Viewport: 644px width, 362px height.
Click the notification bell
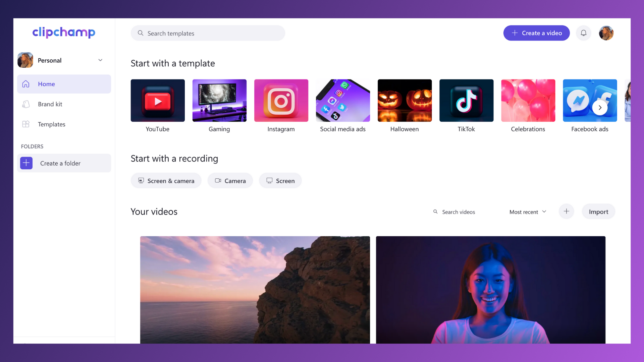coord(584,33)
